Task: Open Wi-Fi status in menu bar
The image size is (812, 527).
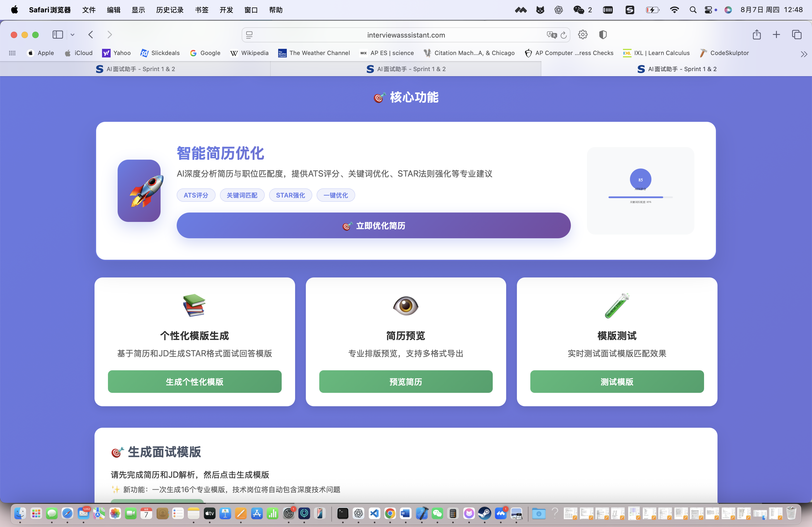Action: (674, 10)
